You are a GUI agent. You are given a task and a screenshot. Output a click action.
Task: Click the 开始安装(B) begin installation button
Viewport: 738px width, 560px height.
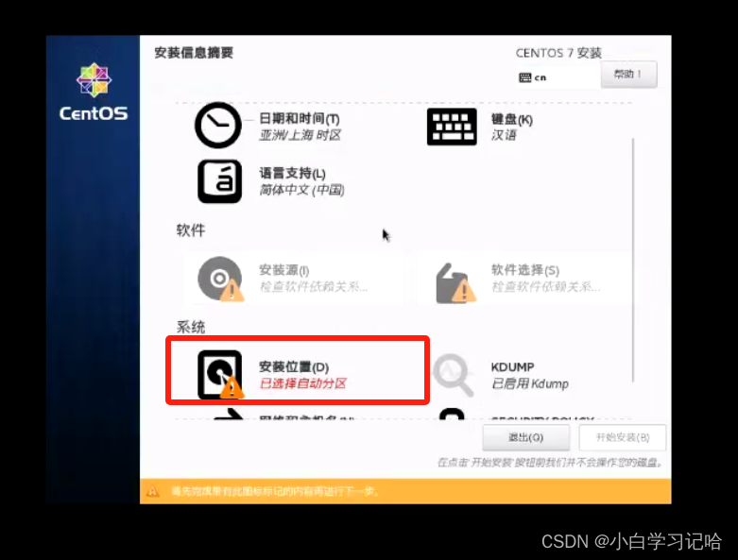[623, 438]
